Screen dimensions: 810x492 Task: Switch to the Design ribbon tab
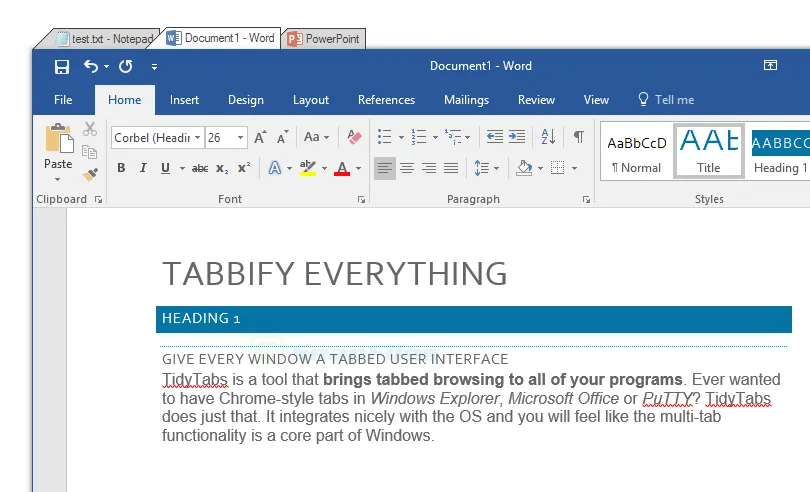[246, 100]
